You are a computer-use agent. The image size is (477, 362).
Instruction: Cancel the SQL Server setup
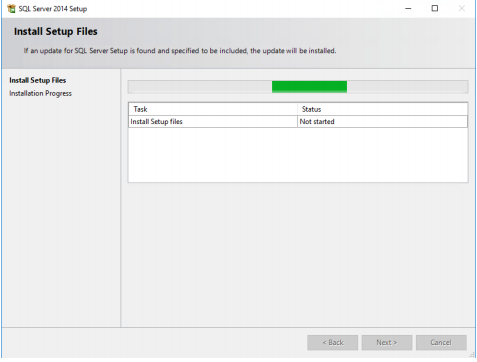[x=441, y=343]
